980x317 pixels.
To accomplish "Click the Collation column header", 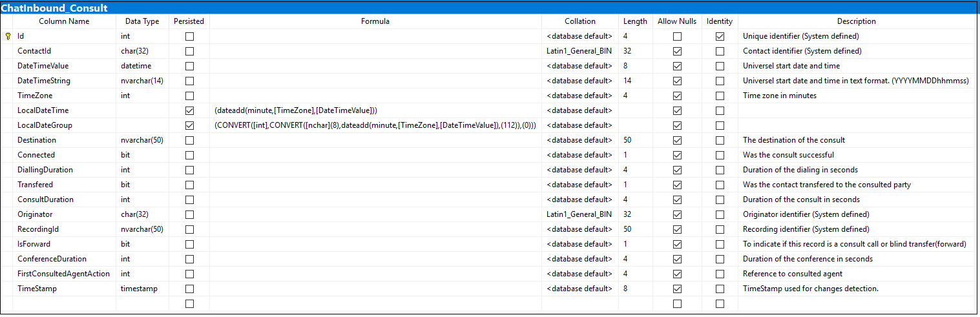I will coord(580,21).
